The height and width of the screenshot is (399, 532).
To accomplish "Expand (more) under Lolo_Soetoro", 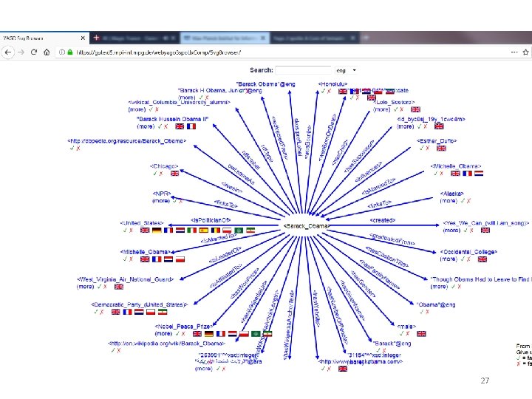I will pos(382,109).
